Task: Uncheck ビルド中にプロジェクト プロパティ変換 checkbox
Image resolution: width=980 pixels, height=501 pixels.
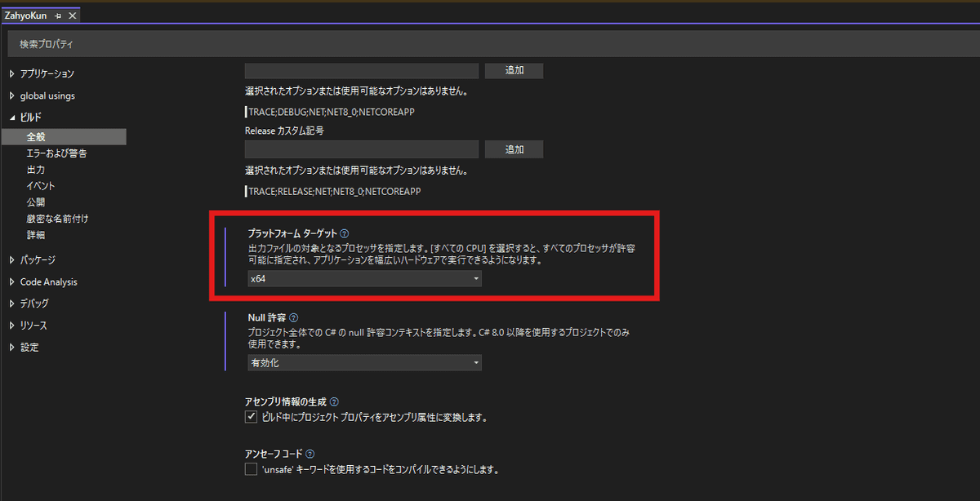Action: point(251,418)
